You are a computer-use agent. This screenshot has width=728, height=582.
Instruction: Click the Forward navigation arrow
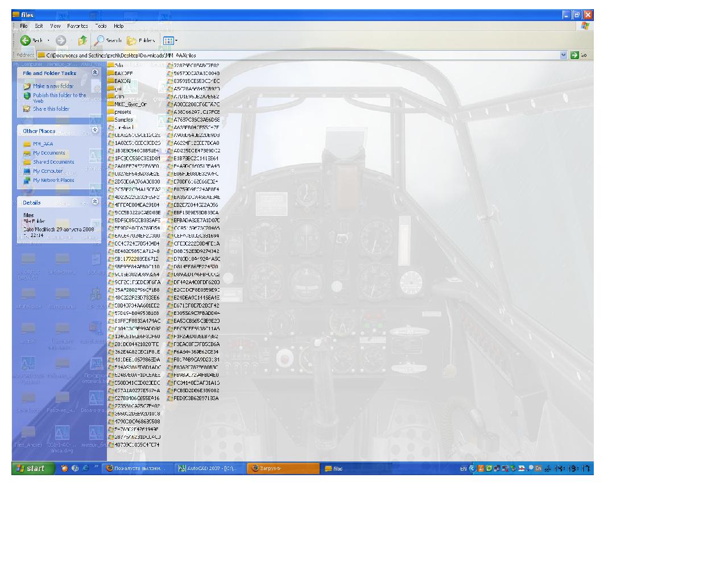tap(61, 40)
